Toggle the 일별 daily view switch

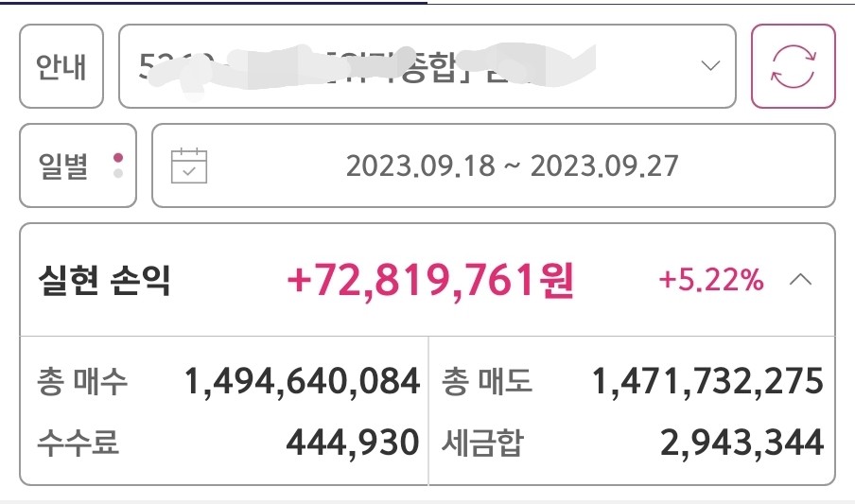(78, 165)
